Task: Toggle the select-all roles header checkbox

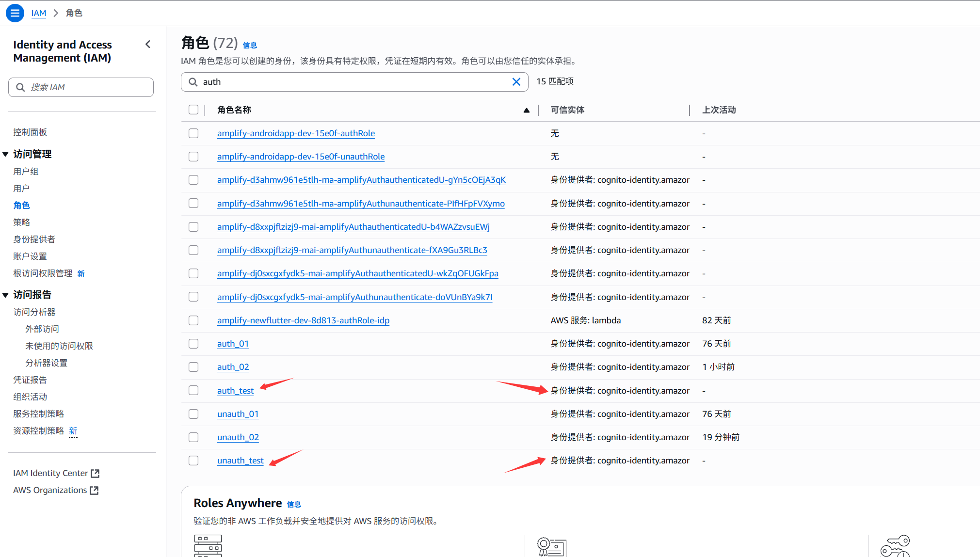Action: [193, 110]
